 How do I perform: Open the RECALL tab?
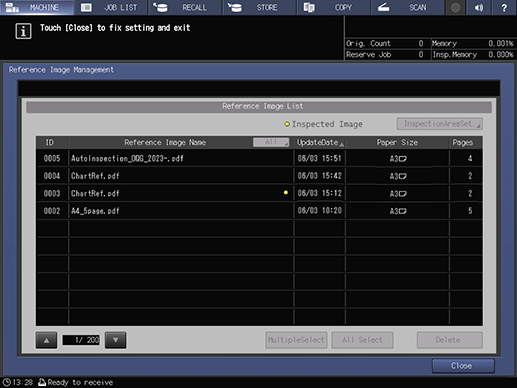point(185,7)
